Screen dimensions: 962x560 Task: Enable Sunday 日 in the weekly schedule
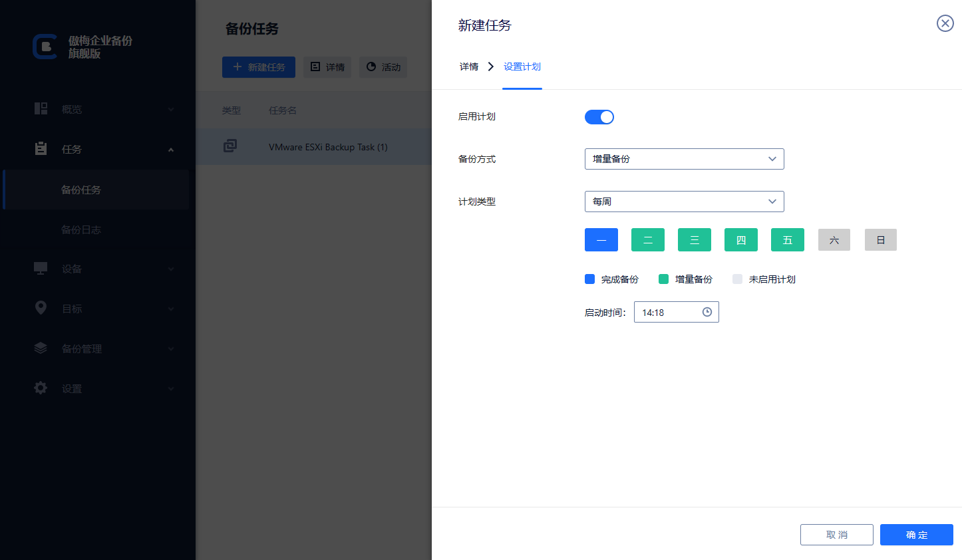tap(880, 239)
